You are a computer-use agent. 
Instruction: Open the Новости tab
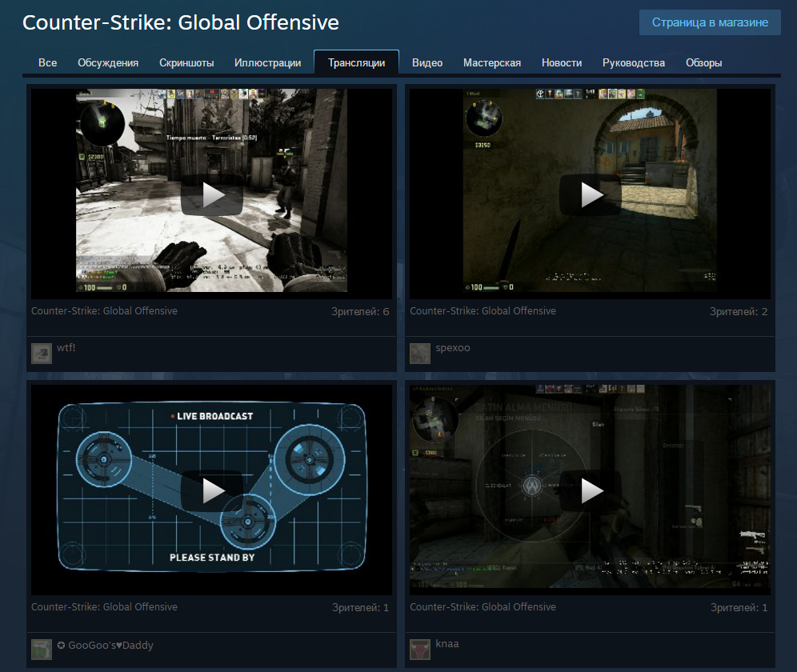coord(562,62)
